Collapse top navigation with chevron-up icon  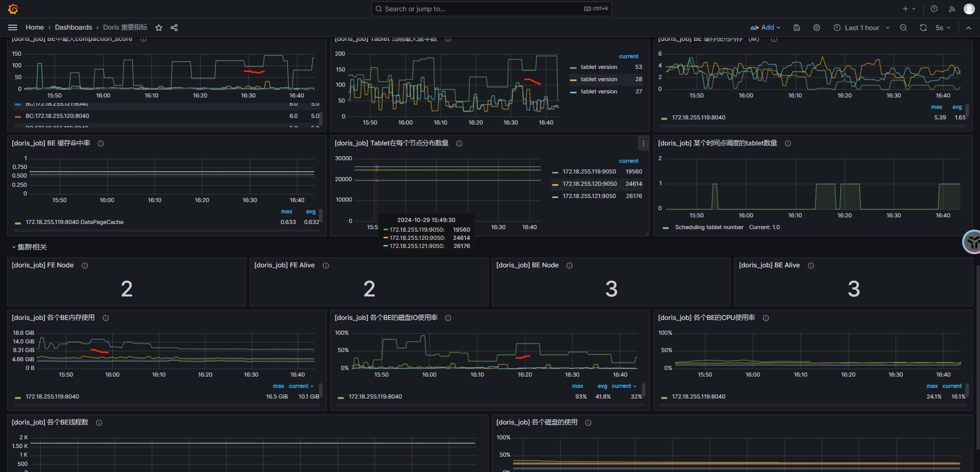969,28
